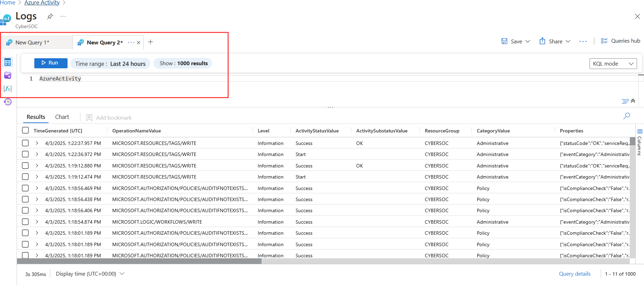644x285 pixels.
Task: Change Show 1000 results limit
Action: pyautogui.click(x=183, y=63)
